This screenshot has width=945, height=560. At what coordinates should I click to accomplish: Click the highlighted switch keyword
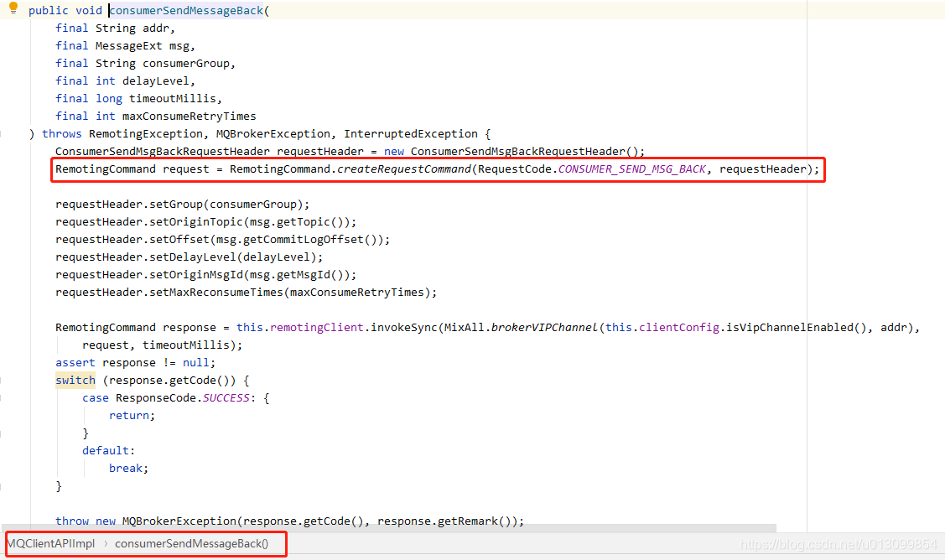coord(75,380)
